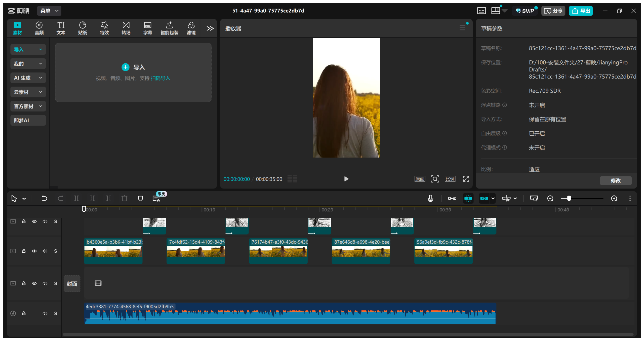Click the undo arrow in timeline toolbar
Viewport: 644px width, 338px height.
coord(44,198)
